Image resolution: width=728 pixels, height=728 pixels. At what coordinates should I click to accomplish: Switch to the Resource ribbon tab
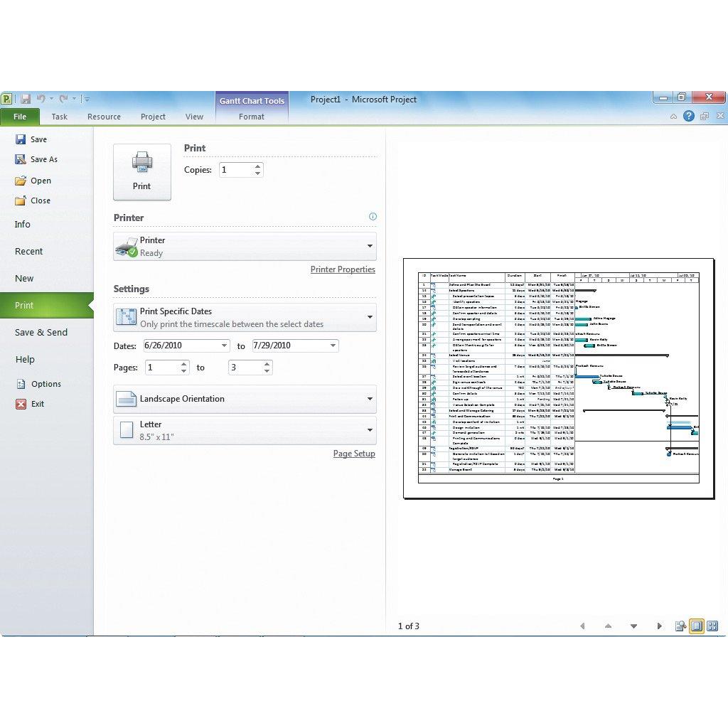104,117
